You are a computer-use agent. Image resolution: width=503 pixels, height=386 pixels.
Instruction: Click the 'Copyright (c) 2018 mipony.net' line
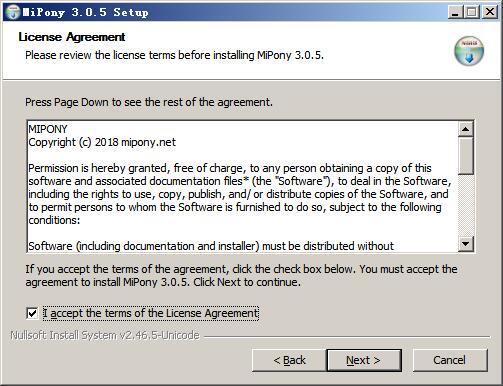[x=102, y=142]
